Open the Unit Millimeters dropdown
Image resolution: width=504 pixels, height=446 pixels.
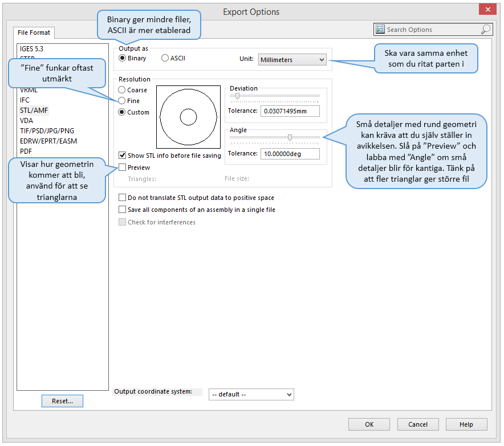[292, 59]
